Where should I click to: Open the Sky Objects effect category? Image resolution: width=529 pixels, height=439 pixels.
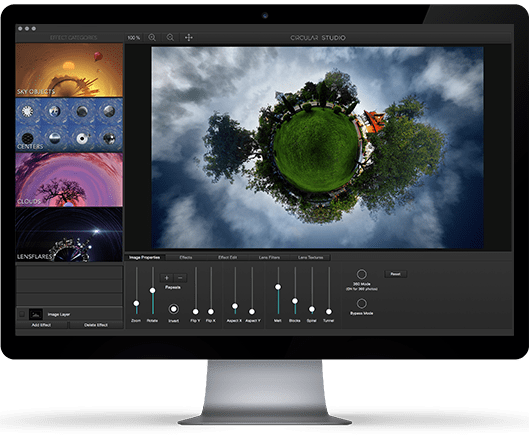coord(69,70)
